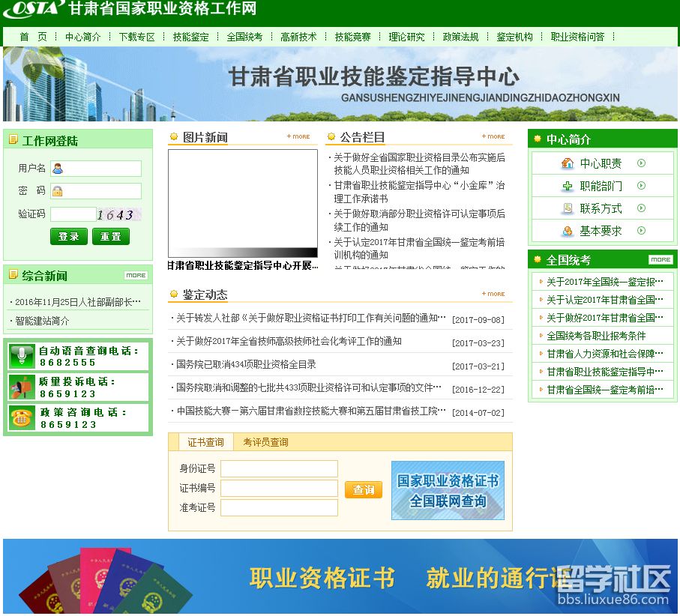Image resolution: width=680 pixels, height=616 pixels.
Task: Switch to the 考评员查询 tab
Action: (x=265, y=442)
